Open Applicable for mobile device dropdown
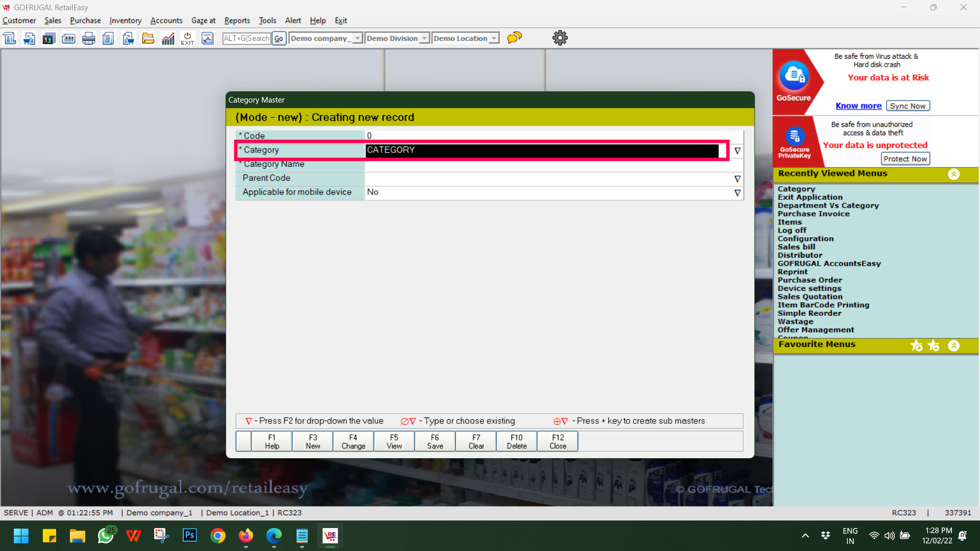980x551 pixels. [x=737, y=193]
